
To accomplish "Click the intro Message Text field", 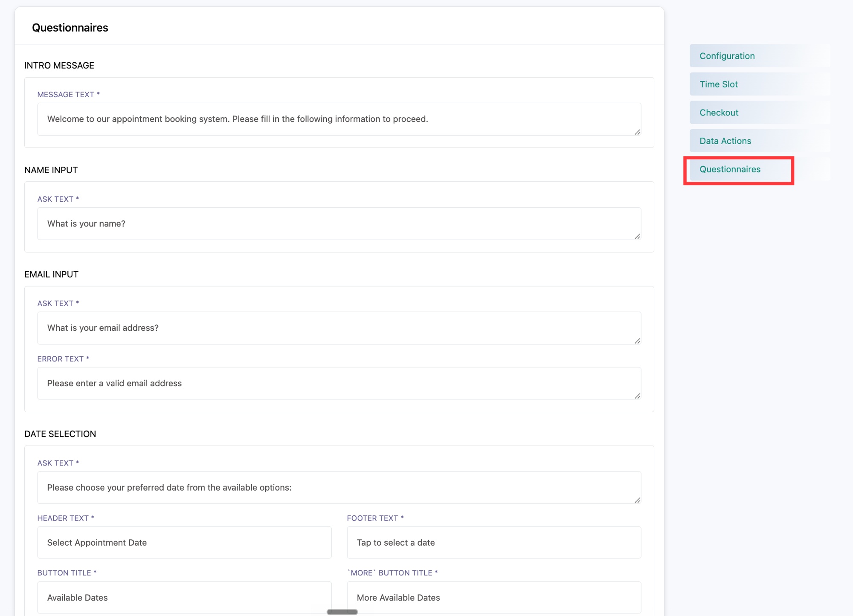I will 339,119.
